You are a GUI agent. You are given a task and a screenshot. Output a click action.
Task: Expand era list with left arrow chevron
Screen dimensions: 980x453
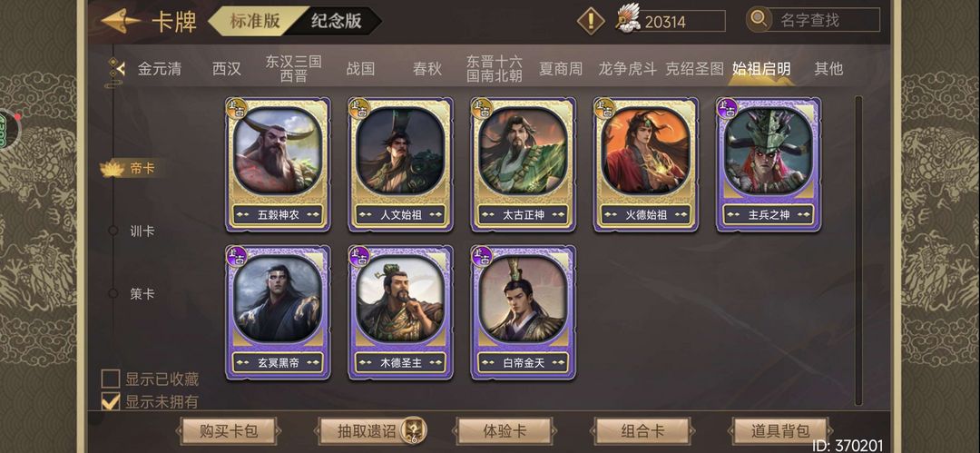tap(116, 68)
